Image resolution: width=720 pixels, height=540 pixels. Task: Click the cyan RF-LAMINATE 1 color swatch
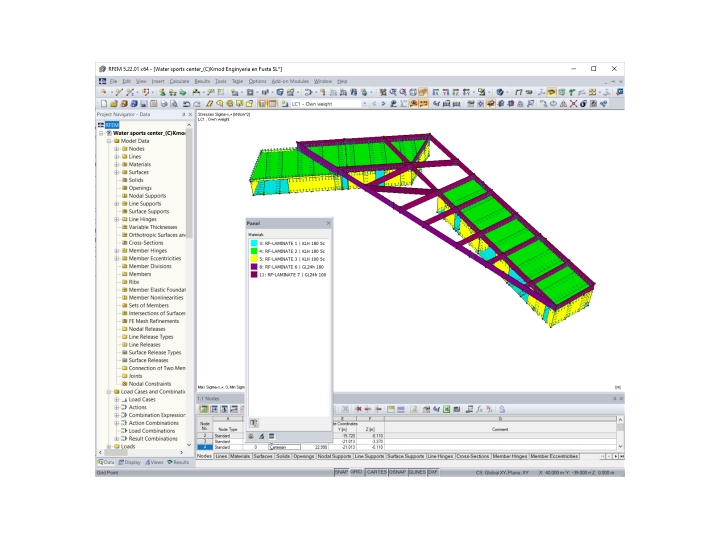point(254,243)
